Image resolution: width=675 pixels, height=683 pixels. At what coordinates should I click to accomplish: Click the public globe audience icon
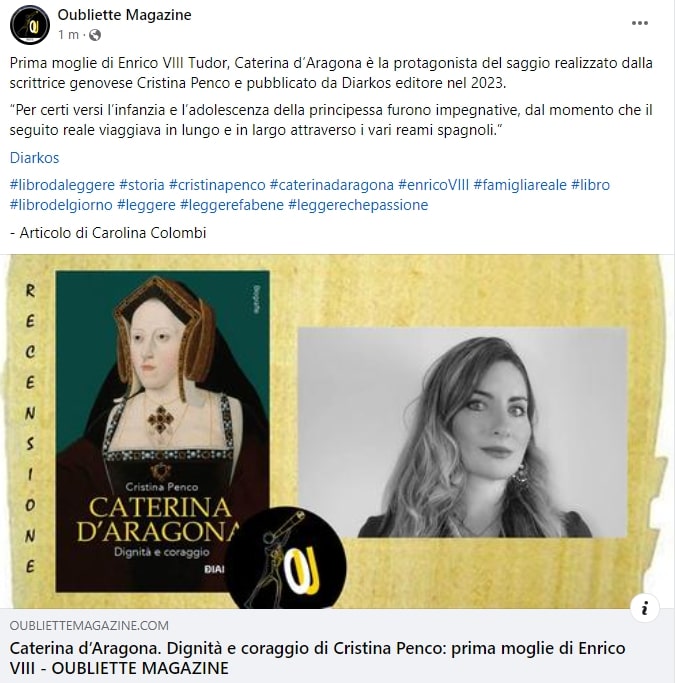click(x=95, y=35)
